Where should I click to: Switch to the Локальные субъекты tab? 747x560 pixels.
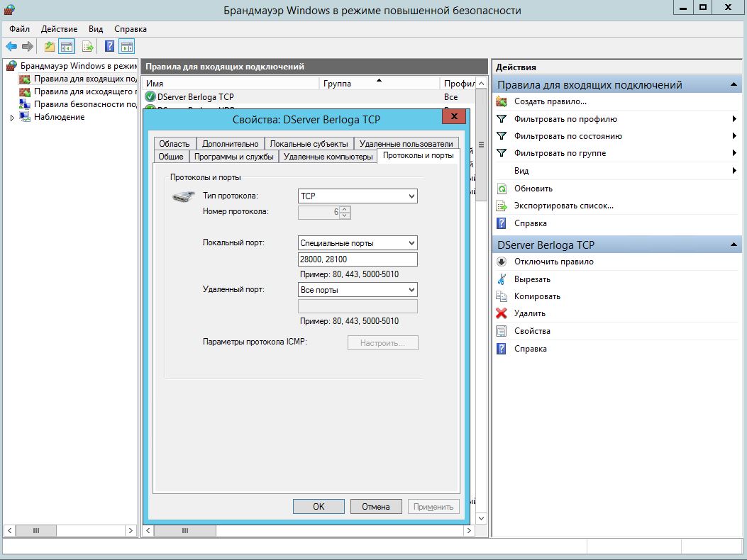coord(309,144)
